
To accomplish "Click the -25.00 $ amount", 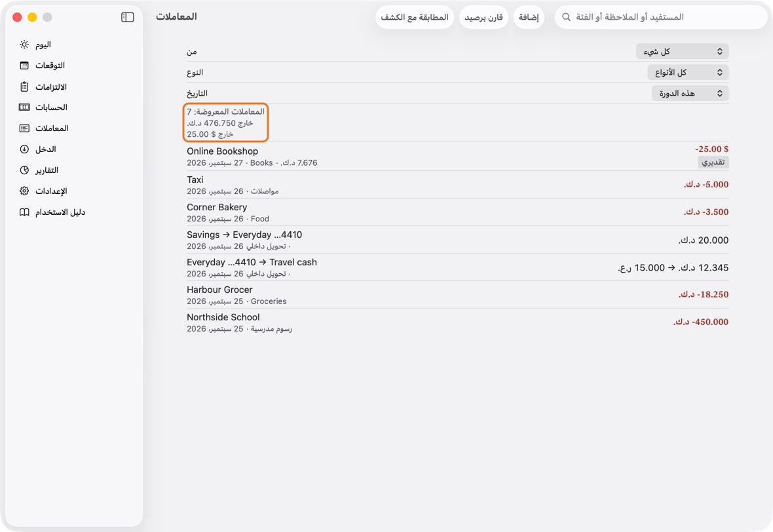I will [x=712, y=149].
